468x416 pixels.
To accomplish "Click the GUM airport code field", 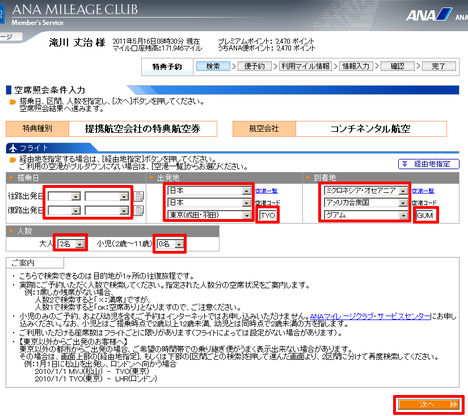I will click(425, 215).
